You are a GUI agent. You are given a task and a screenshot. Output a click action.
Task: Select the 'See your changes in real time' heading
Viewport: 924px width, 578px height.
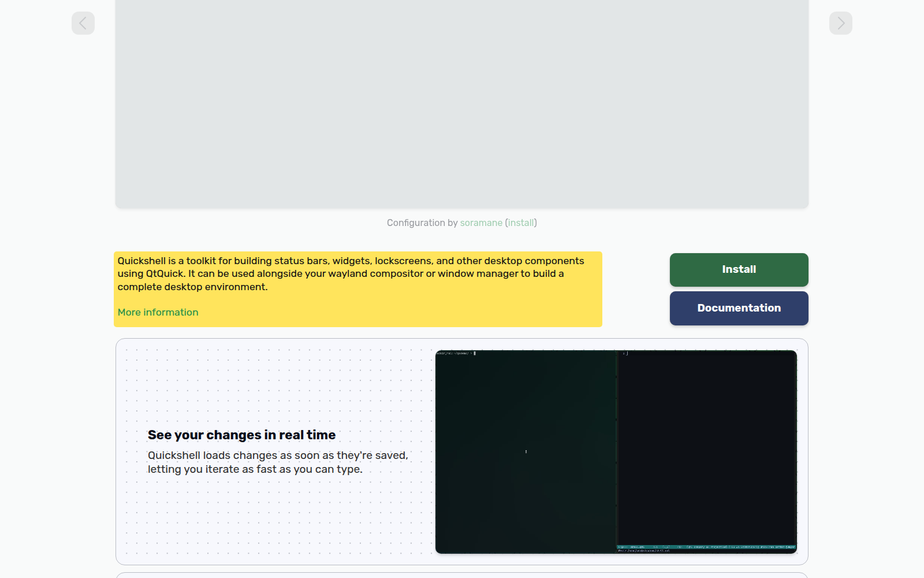click(241, 435)
